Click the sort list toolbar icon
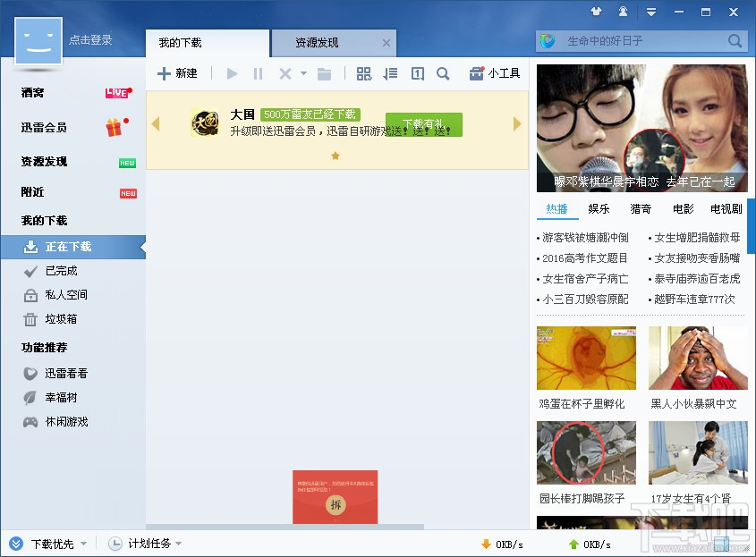 coord(391,73)
